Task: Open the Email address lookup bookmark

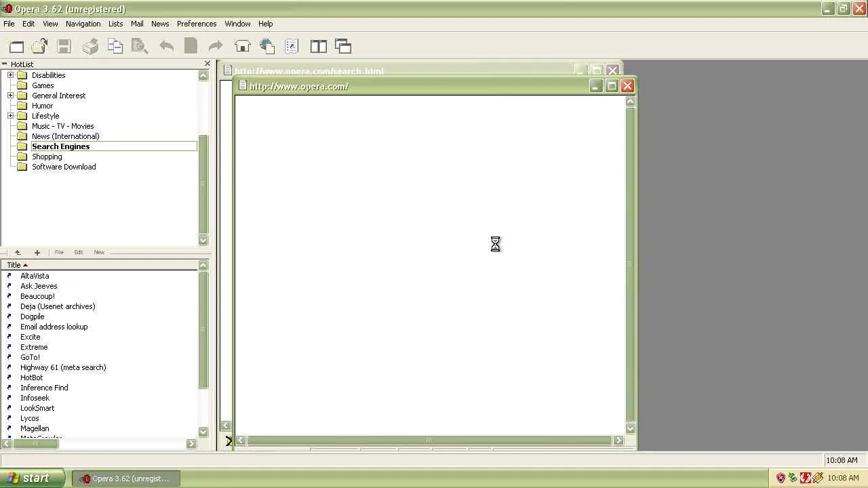Action: pyautogui.click(x=54, y=327)
